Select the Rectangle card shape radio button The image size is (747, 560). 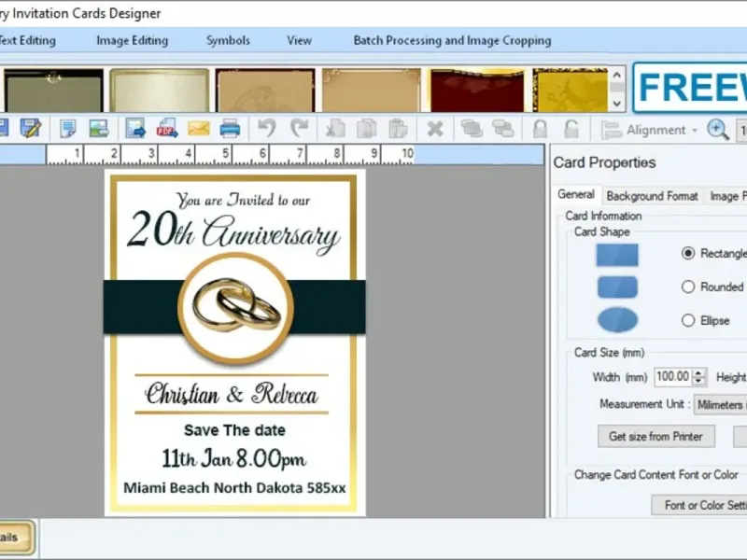(689, 253)
